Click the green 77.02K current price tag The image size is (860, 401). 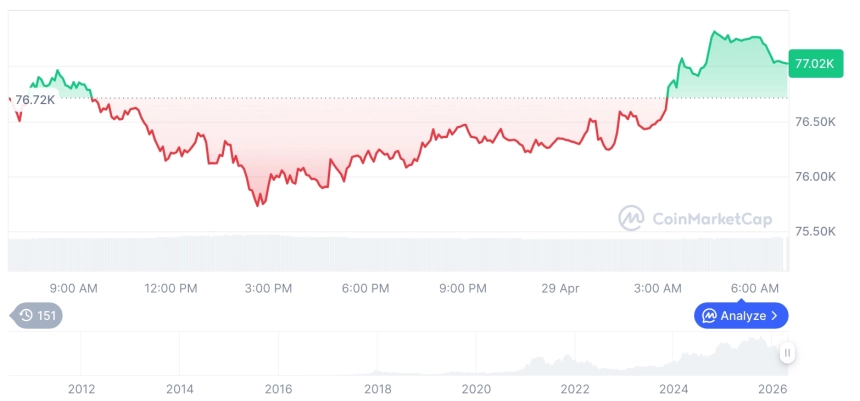pos(811,63)
